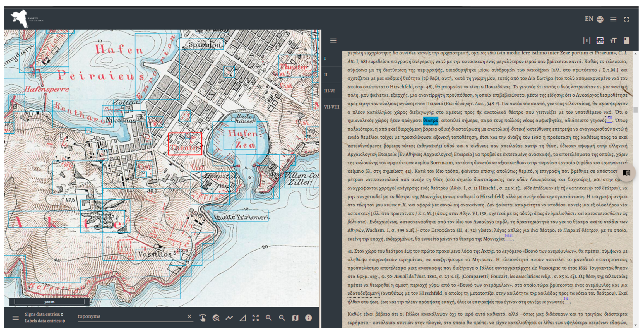644x334 pixels.
Task: Click the fit-to-extent arrows icon
Action: pos(256,318)
